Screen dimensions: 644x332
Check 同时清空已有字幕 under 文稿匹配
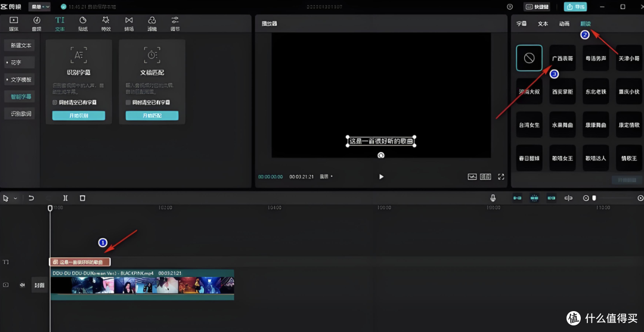click(x=128, y=102)
